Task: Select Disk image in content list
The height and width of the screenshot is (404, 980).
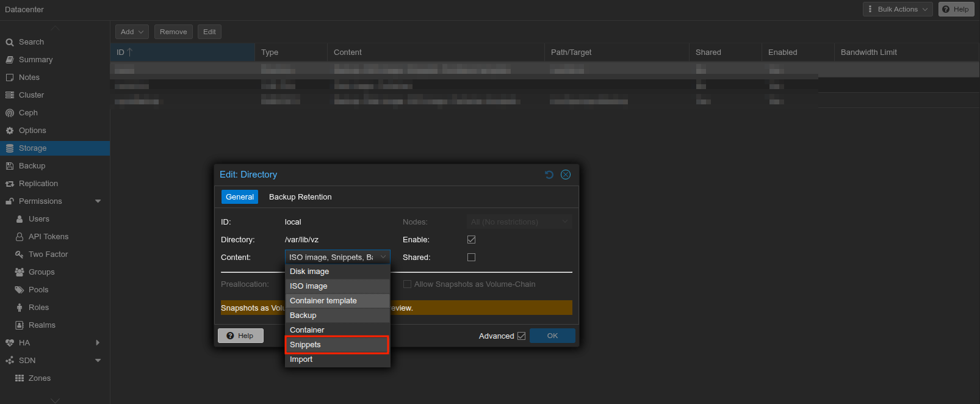Action: (x=337, y=272)
